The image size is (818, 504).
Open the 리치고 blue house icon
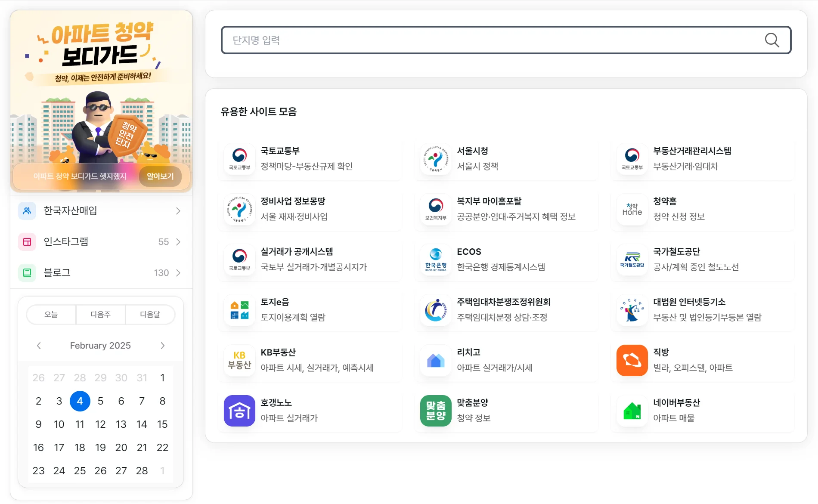(x=435, y=360)
